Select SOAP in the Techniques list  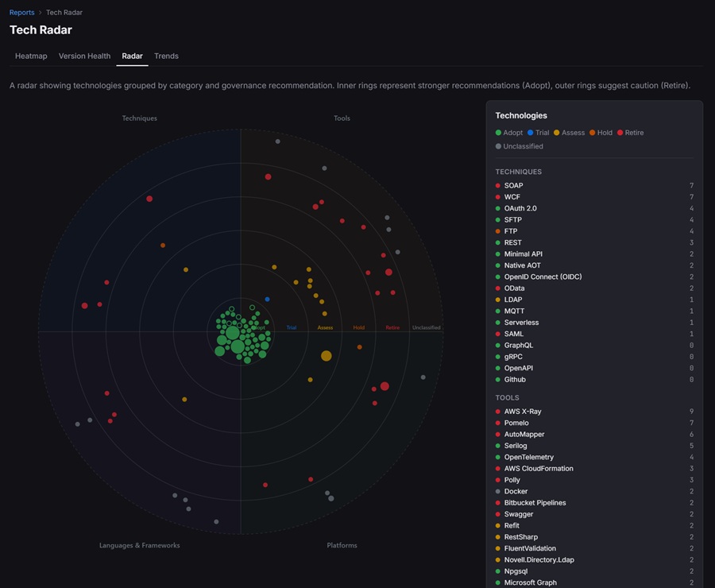(x=594, y=186)
